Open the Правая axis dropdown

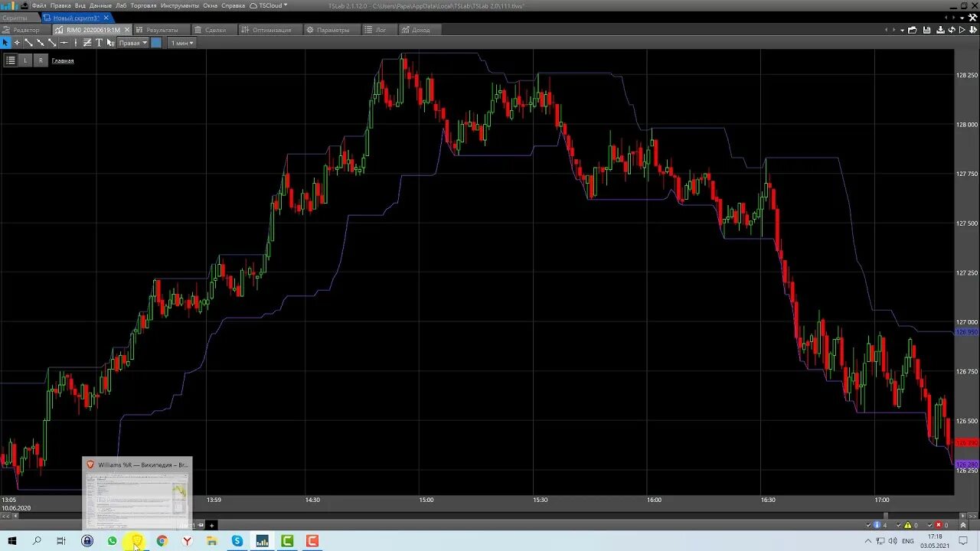tap(132, 43)
